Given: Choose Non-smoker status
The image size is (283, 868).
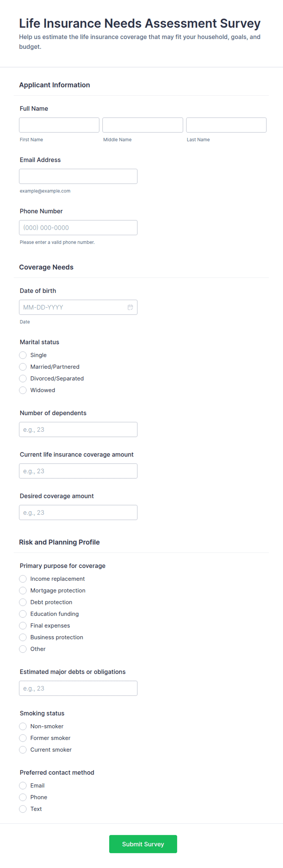Looking at the screenshot, I should pyautogui.click(x=23, y=727).
